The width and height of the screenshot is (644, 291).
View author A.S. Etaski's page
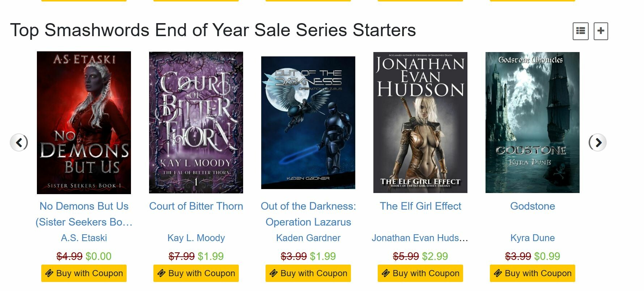[84, 238]
